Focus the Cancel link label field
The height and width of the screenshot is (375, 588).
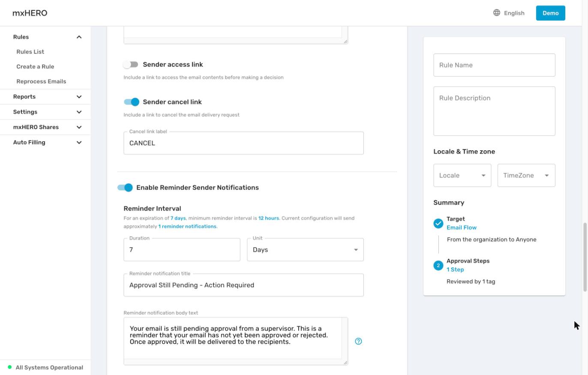pyautogui.click(x=243, y=143)
